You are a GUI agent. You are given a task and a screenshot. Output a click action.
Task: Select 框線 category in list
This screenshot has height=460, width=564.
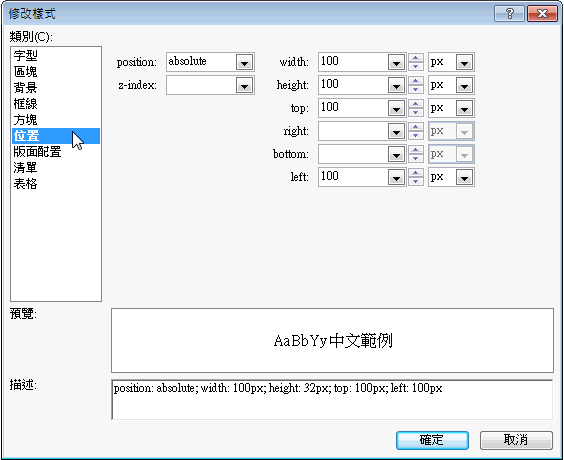pos(26,104)
